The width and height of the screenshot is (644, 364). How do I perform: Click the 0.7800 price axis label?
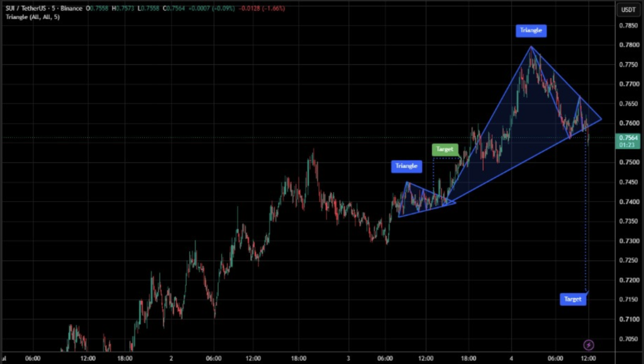629,45
